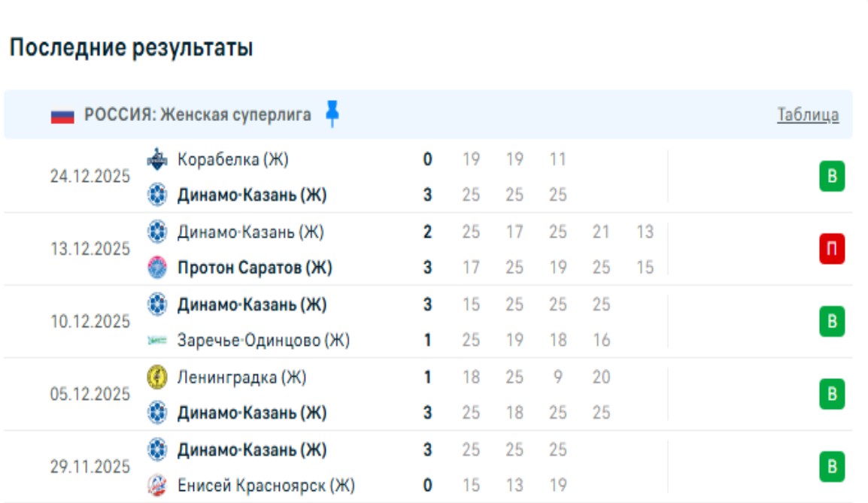The width and height of the screenshot is (868, 503).
Task: Select the Протон Саратов (Ж) team name
Action: point(254,268)
